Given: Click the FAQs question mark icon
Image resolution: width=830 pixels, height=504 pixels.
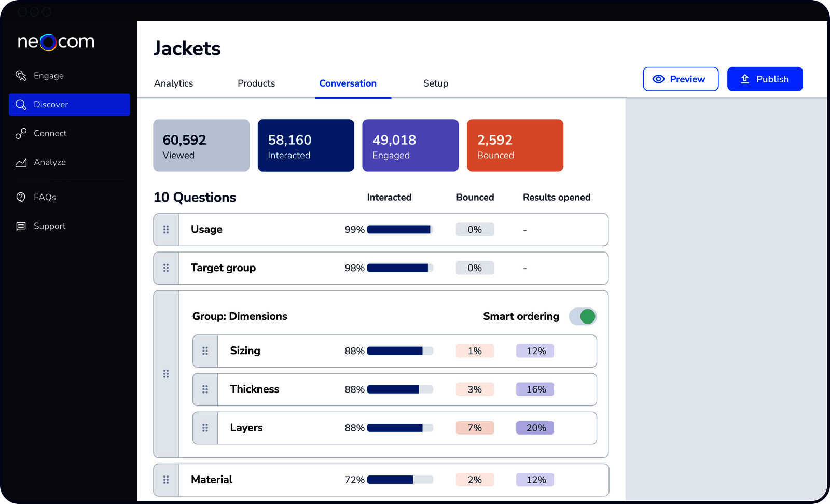Looking at the screenshot, I should 21,197.
